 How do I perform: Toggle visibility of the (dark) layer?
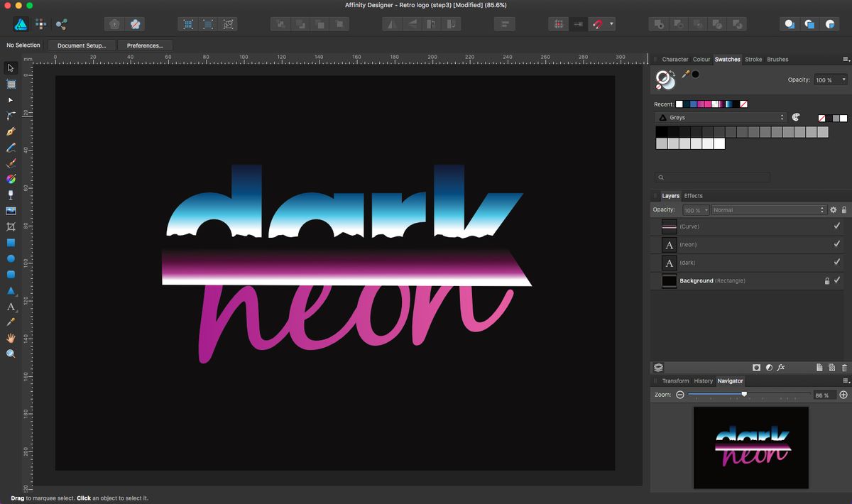tap(836, 261)
